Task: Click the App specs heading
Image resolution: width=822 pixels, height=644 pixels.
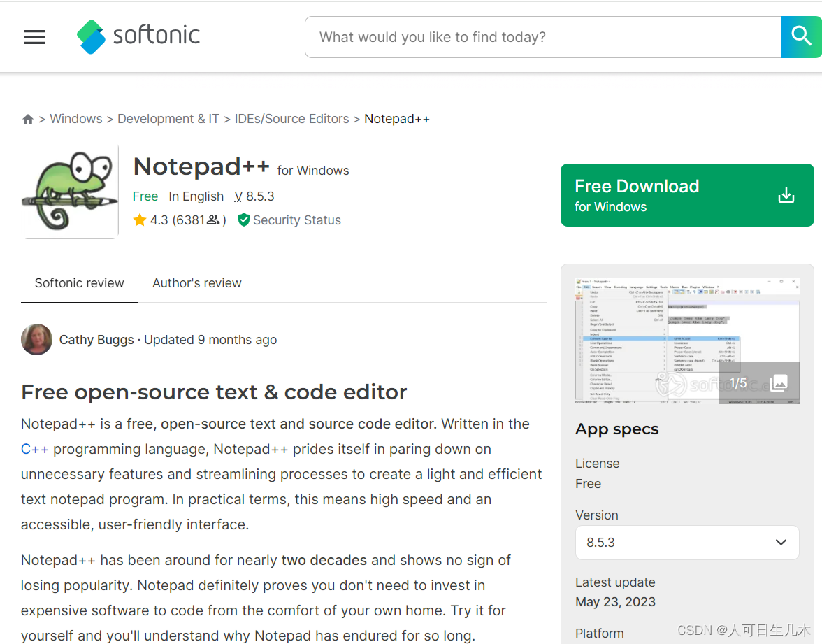Action: (x=617, y=429)
